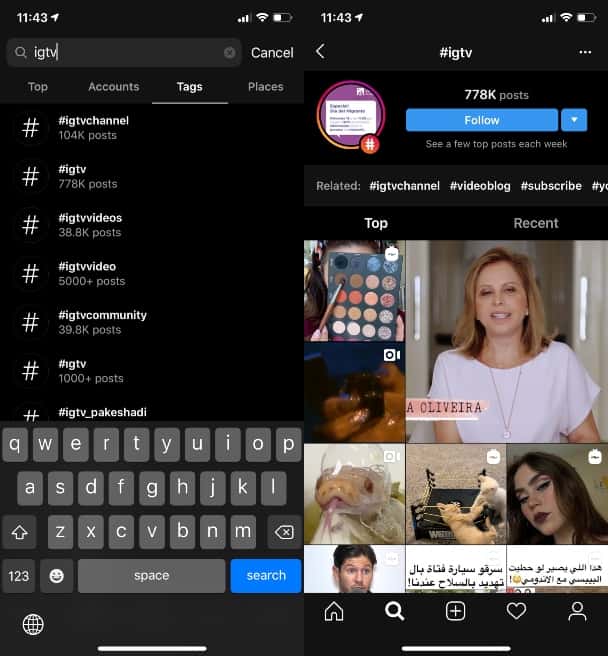Tap the hash icon beside #igtvvideos

[x=31, y=225]
